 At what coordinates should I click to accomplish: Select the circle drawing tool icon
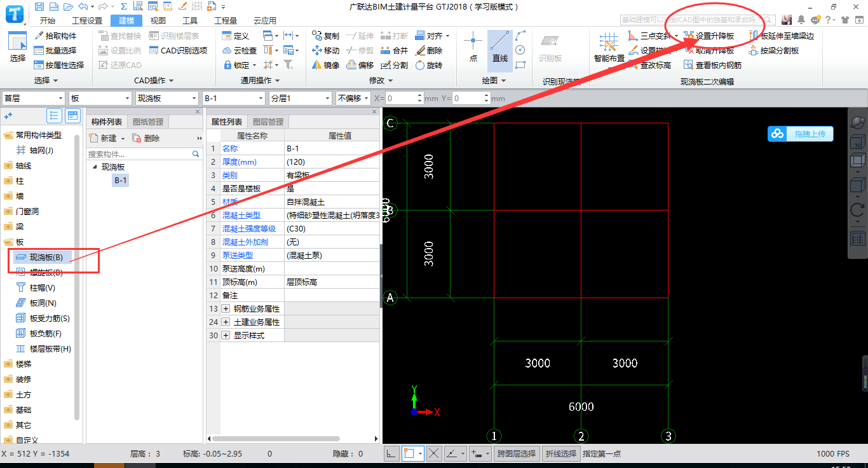click(520, 50)
